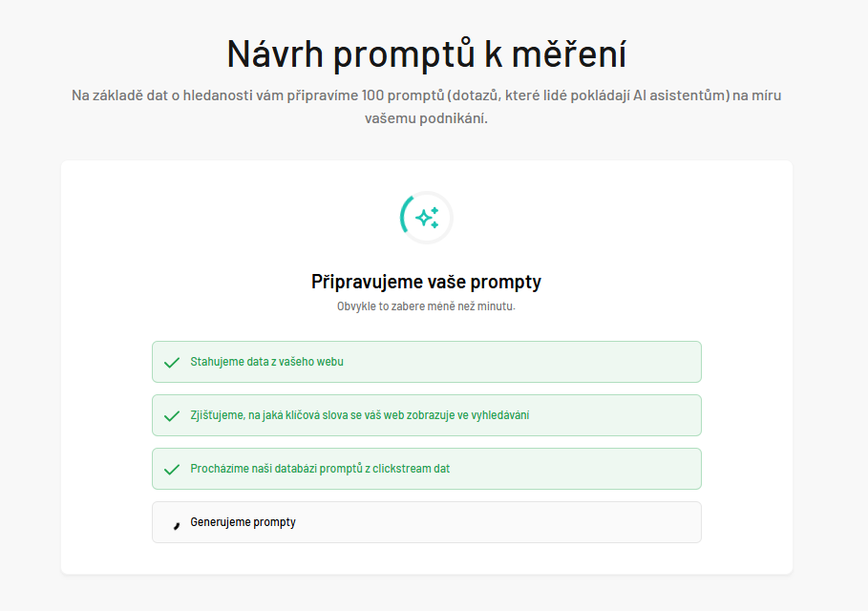Click the spinner beside "Generujeme prompty"

pyautogui.click(x=177, y=525)
